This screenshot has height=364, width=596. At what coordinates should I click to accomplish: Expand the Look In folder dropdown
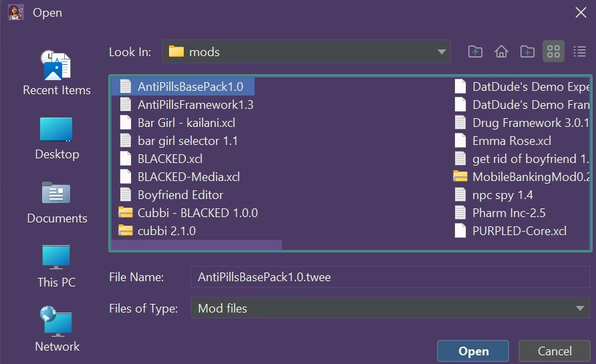point(441,51)
